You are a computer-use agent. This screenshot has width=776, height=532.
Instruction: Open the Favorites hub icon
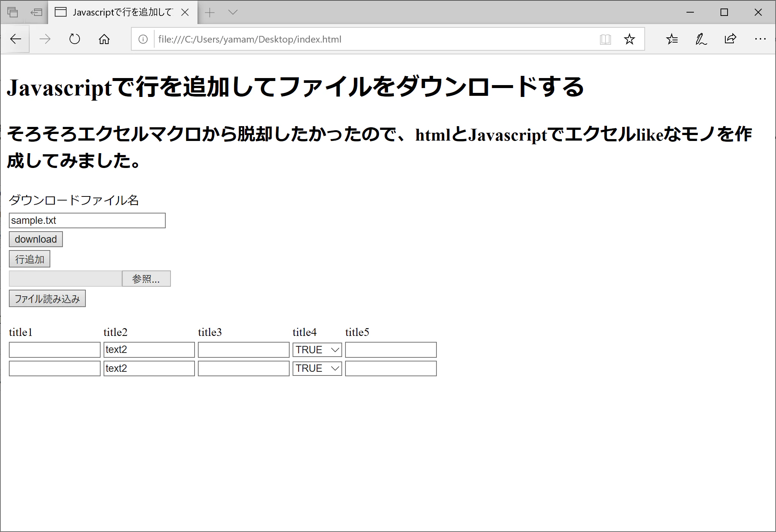(672, 39)
